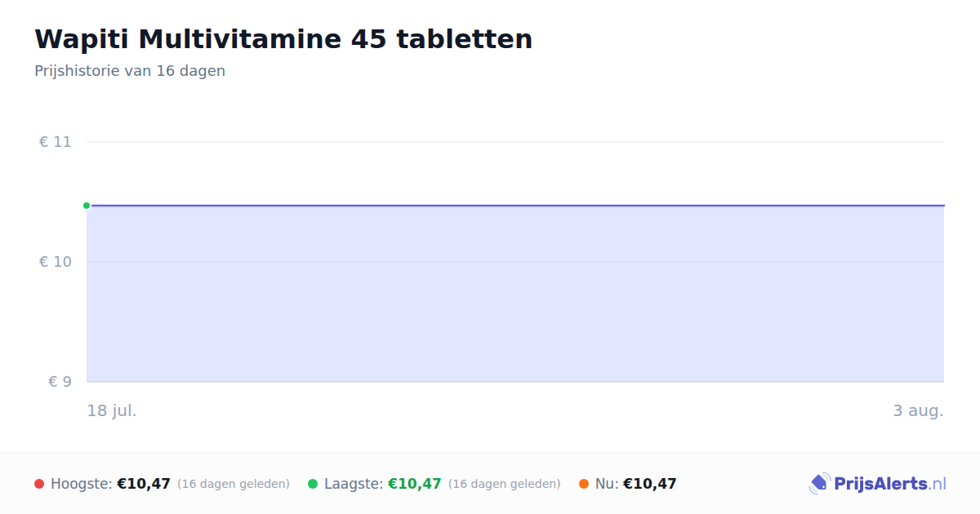Click the 18 jul. date label
Viewport: 980px width, 514px height.
[112, 410]
